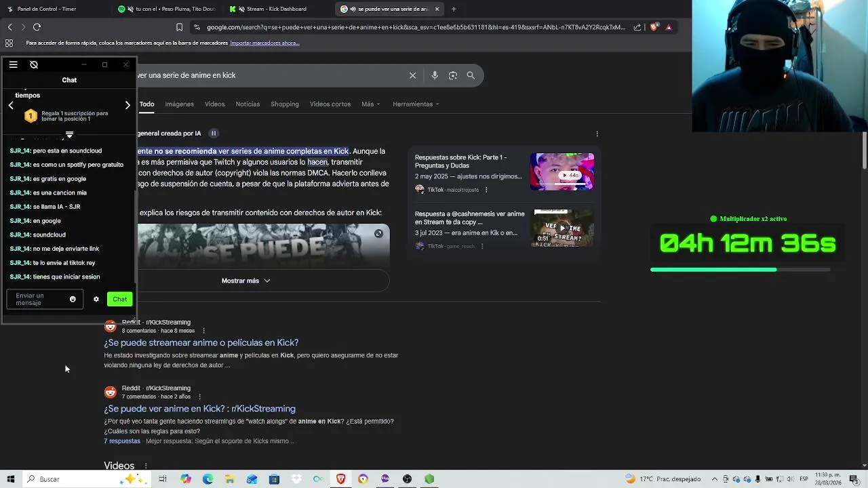The width and height of the screenshot is (868, 488).
Task: Click the magnifier search button in Google
Action: tap(471, 75)
